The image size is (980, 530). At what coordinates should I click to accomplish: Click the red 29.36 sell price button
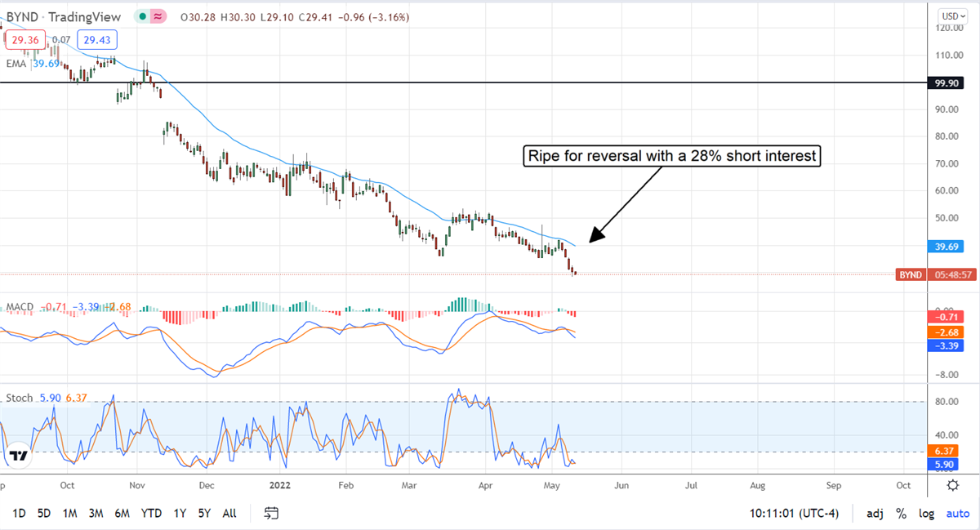pyautogui.click(x=27, y=39)
